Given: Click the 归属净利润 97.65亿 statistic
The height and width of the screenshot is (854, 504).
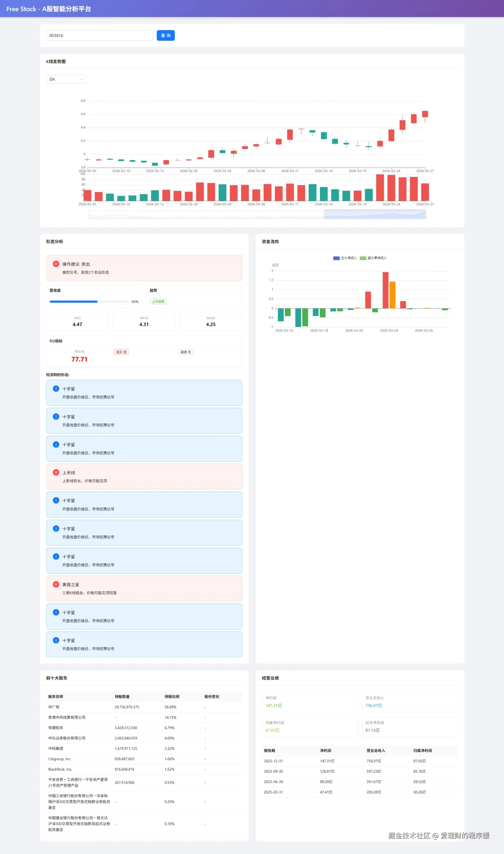Looking at the screenshot, I should [310, 727].
